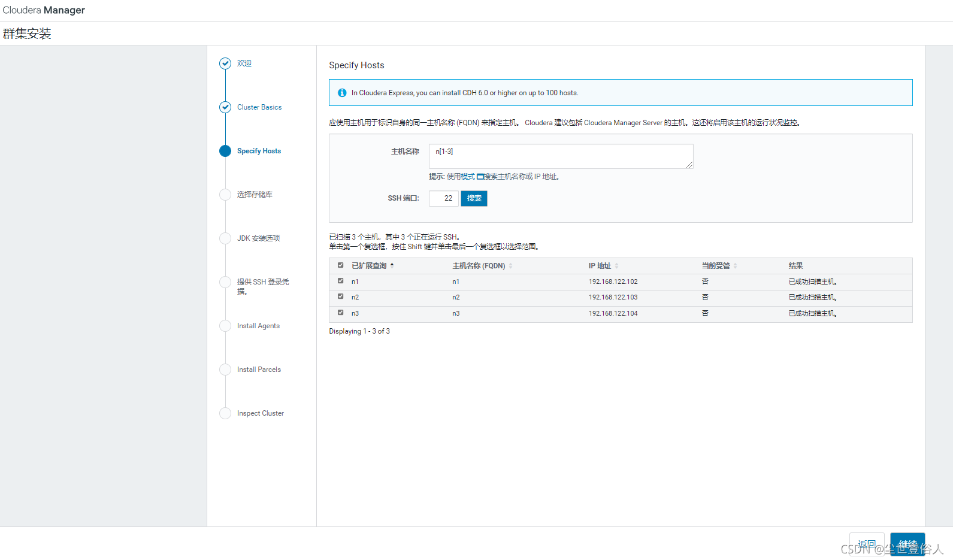Click the 群集安装 page title
953x560 pixels.
27,34
